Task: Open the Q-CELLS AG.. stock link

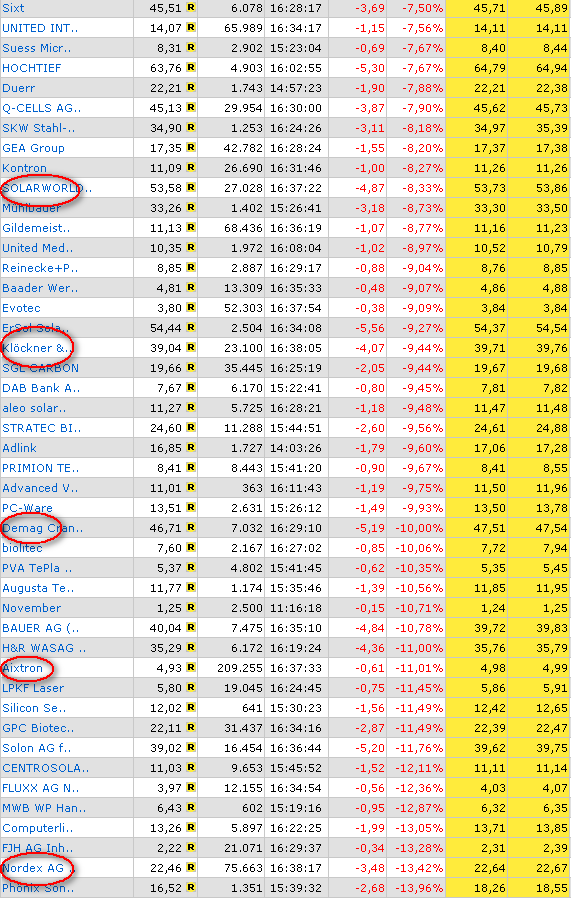Action: pos(41,108)
